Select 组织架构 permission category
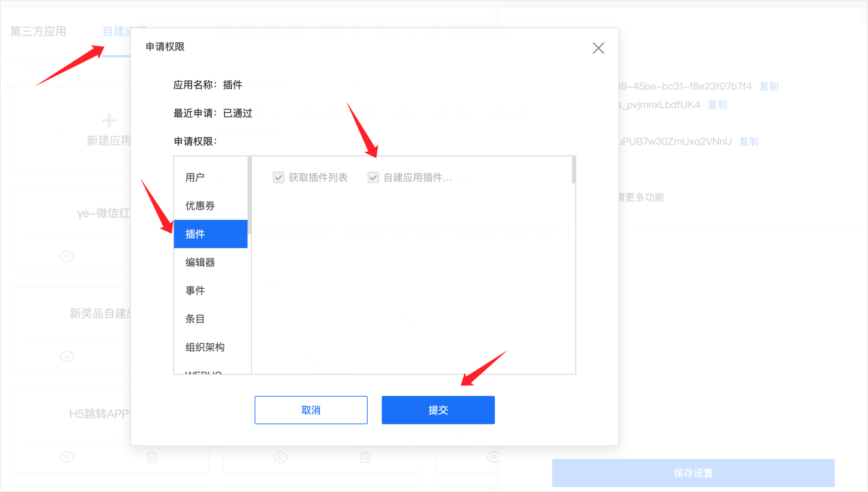The image size is (868, 492). click(x=211, y=347)
